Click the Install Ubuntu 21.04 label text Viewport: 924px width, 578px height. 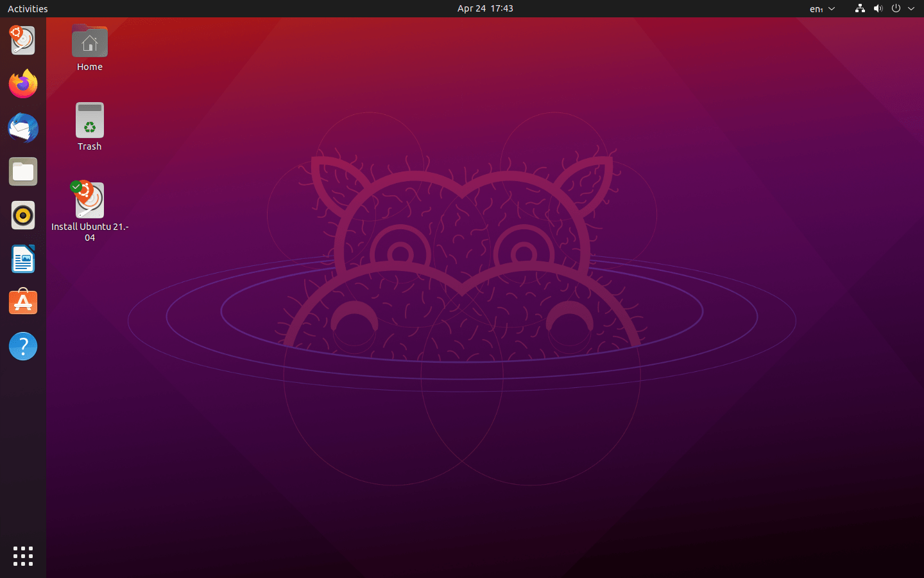[x=90, y=232]
